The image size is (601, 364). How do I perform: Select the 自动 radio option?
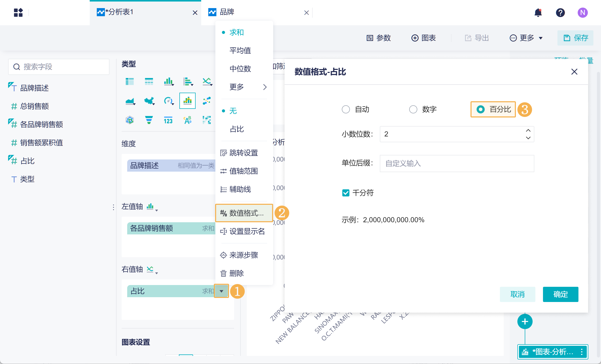pos(346,109)
